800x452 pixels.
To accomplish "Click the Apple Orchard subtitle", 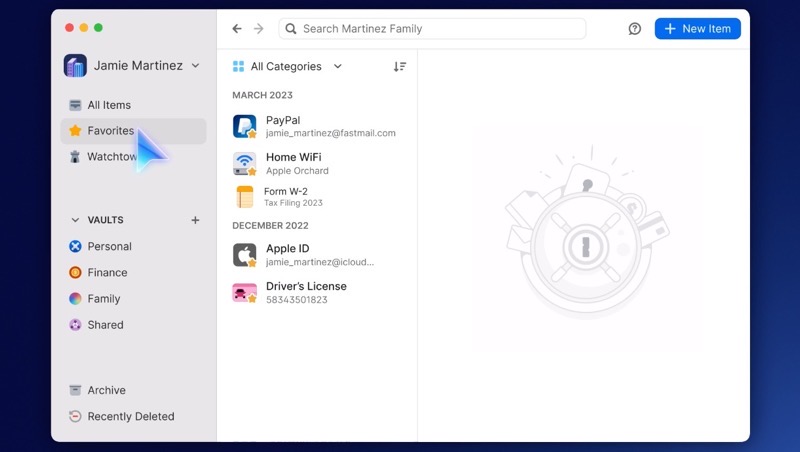I will (297, 171).
